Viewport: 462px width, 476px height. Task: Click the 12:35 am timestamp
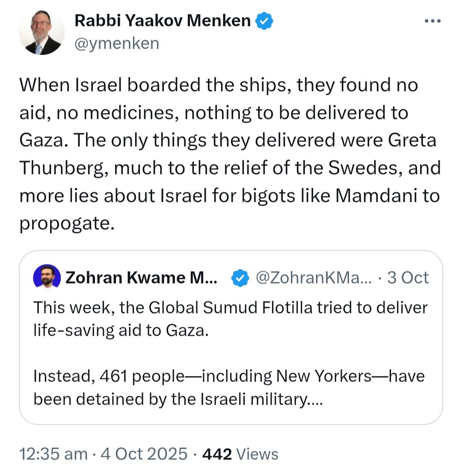(x=53, y=454)
